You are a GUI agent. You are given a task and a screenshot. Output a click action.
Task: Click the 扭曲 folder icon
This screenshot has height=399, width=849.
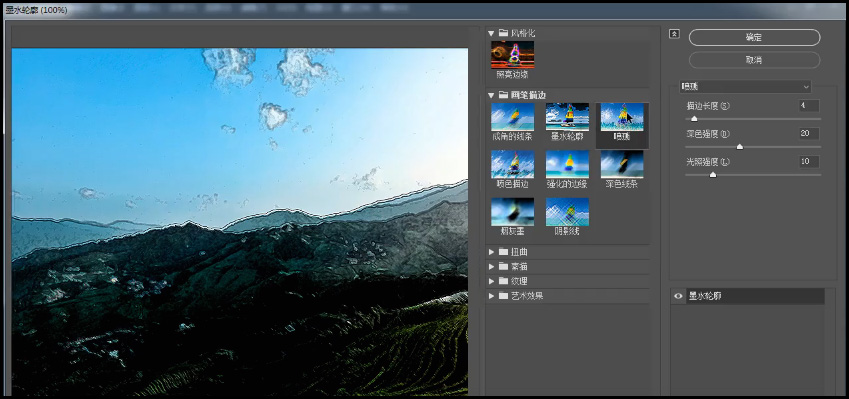[x=504, y=252]
